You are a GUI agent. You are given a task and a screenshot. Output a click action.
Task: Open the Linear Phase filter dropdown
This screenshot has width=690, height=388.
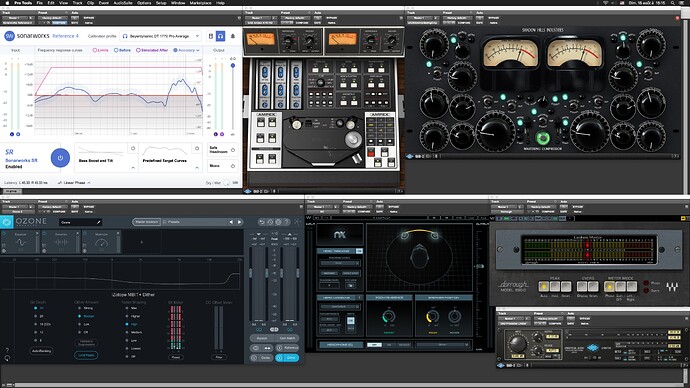pos(74,183)
